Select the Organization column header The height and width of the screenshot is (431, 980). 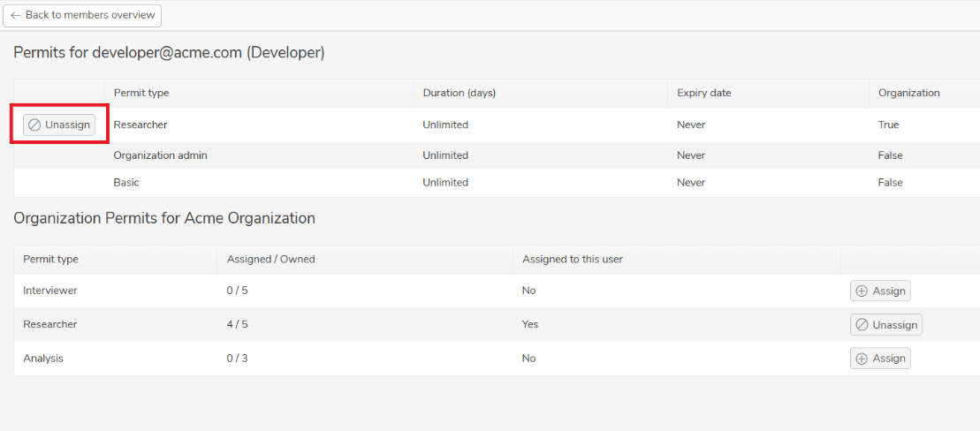point(908,93)
